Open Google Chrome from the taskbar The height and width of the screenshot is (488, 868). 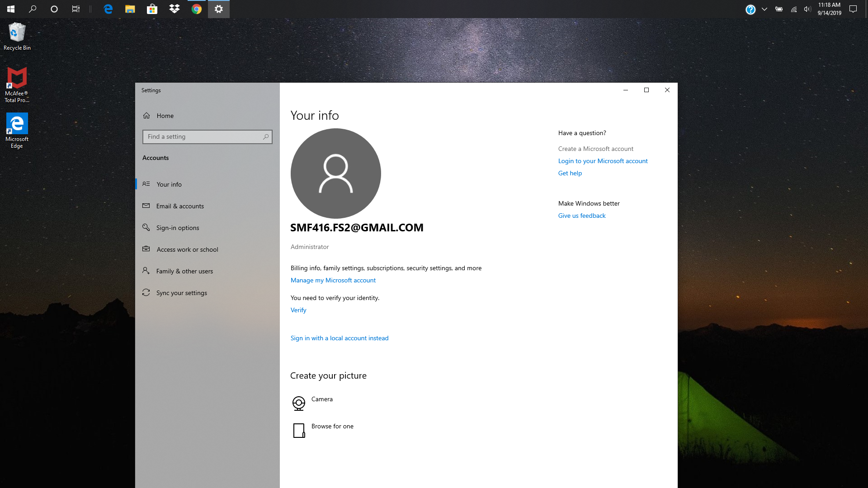pos(196,9)
